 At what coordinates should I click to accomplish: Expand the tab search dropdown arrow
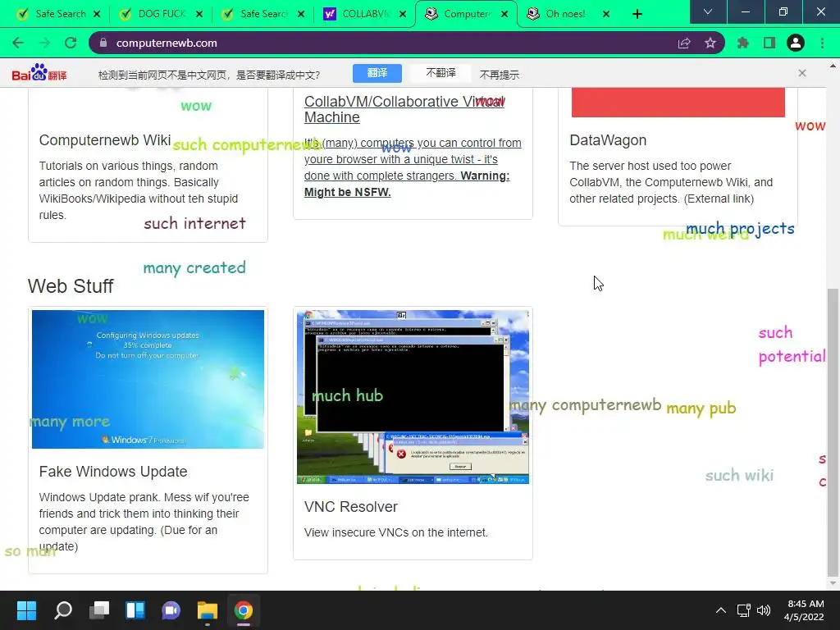point(708,11)
